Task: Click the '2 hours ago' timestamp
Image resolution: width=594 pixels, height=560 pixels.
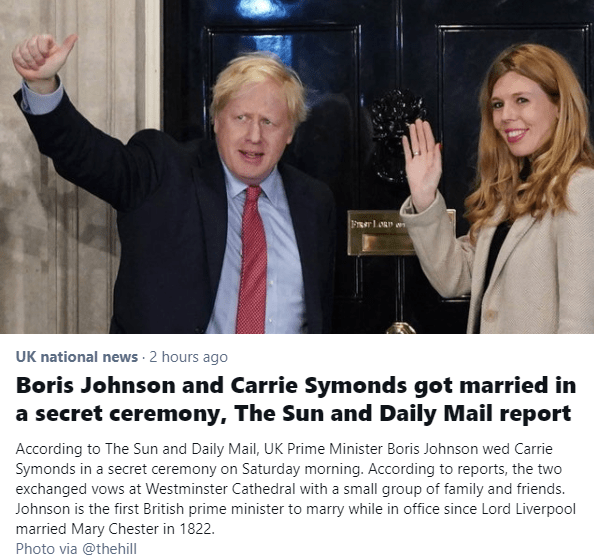Action: (x=188, y=357)
